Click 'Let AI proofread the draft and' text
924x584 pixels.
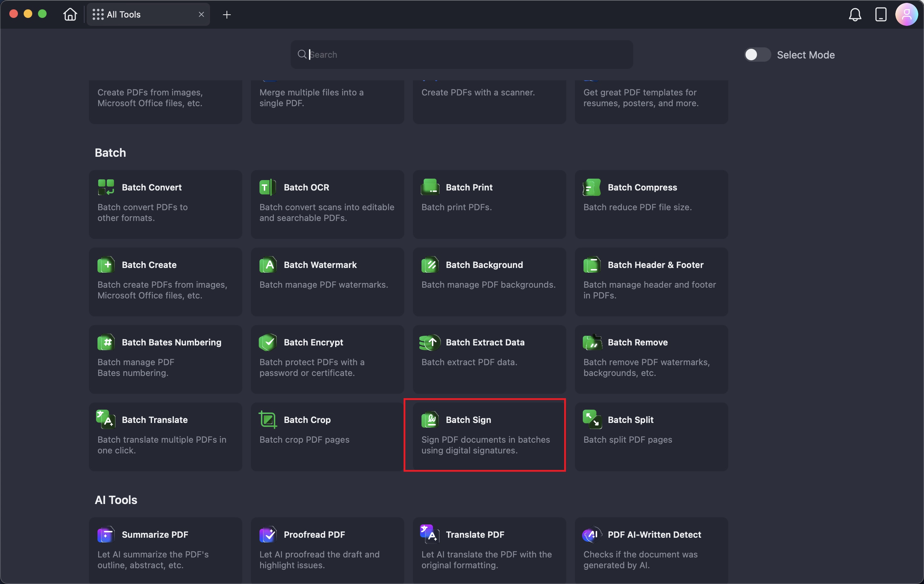coord(320,555)
